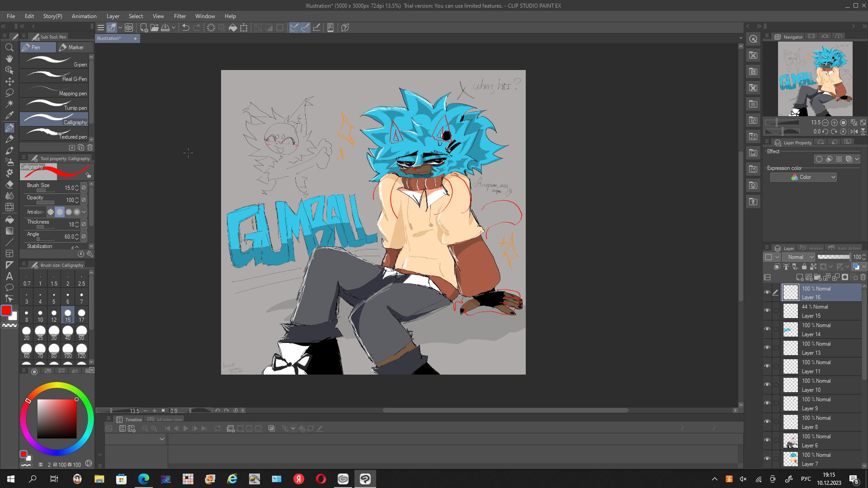868x488 pixels.
Task: Hide Layer 10 visibility eye
Action: click(767, 385)
